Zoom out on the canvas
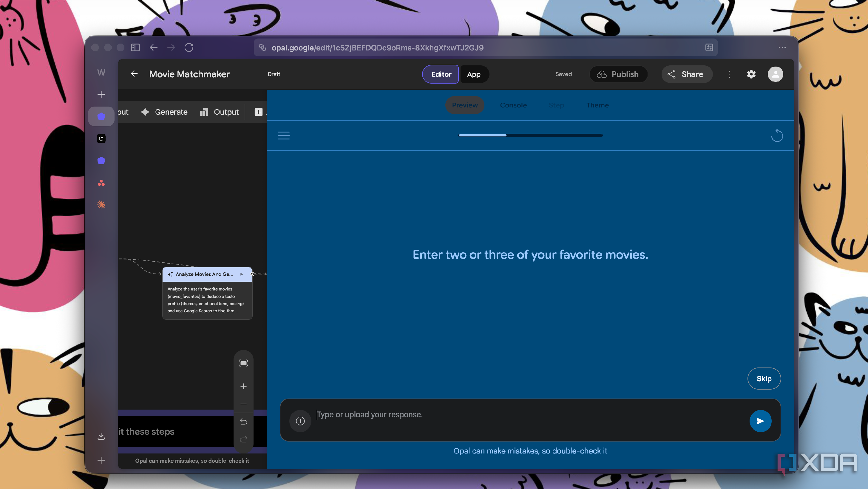The image size is (868, 489). click(243, 404)
